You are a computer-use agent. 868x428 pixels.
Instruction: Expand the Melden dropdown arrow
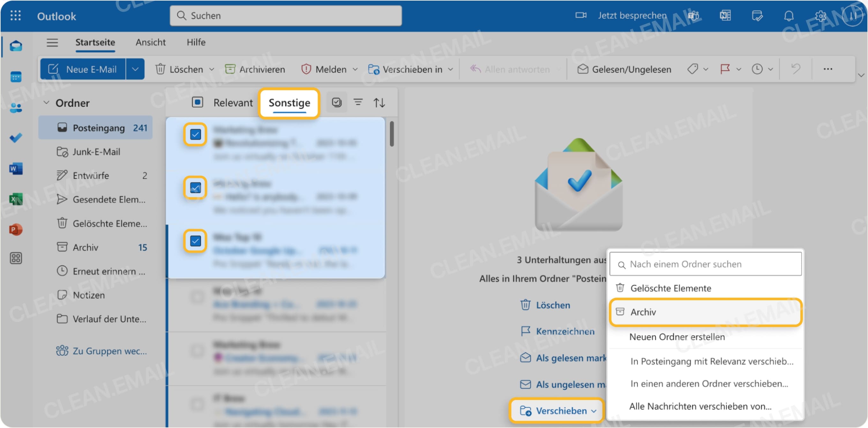point(355,70)
